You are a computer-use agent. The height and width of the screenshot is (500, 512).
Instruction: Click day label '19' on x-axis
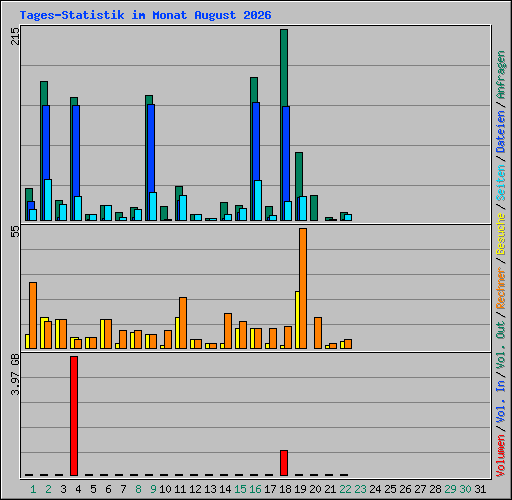click(300, 489)
